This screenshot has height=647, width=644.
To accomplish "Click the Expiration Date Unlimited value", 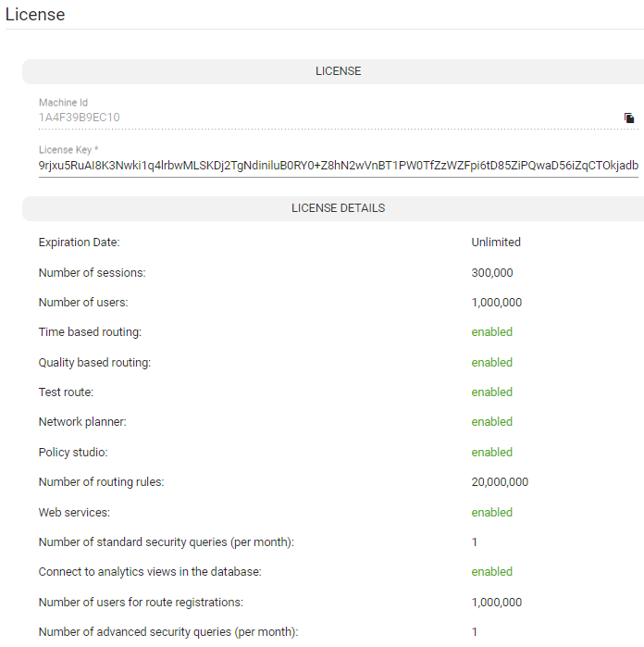I will coord(496,243).
